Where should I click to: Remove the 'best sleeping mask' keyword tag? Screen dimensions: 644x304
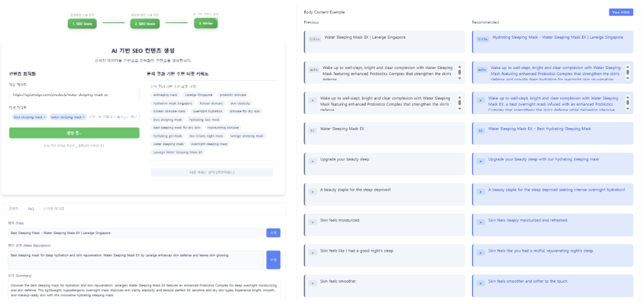point(45,117)
